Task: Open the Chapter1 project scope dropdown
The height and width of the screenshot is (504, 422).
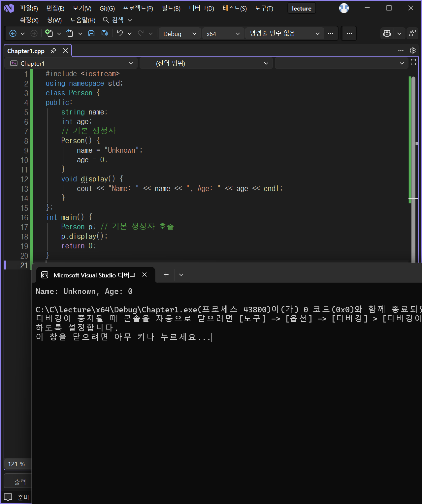Action: click(x=71, y=63)
